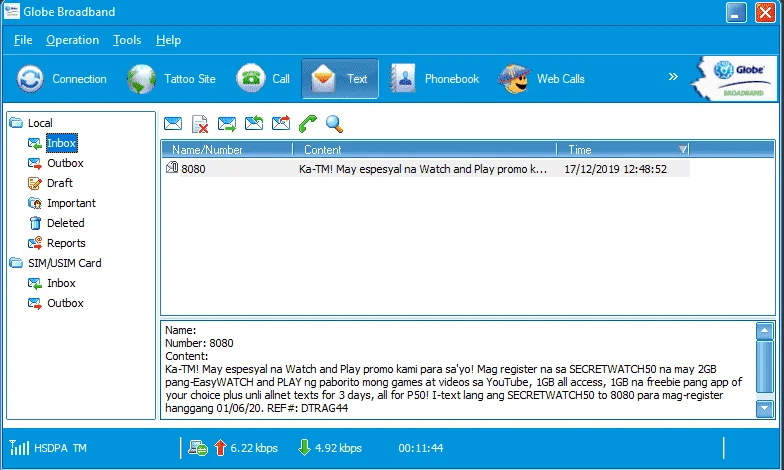This screenshot has width=784, height=470.
Task: Open the Help menu
Action: [x=168, y=40]
